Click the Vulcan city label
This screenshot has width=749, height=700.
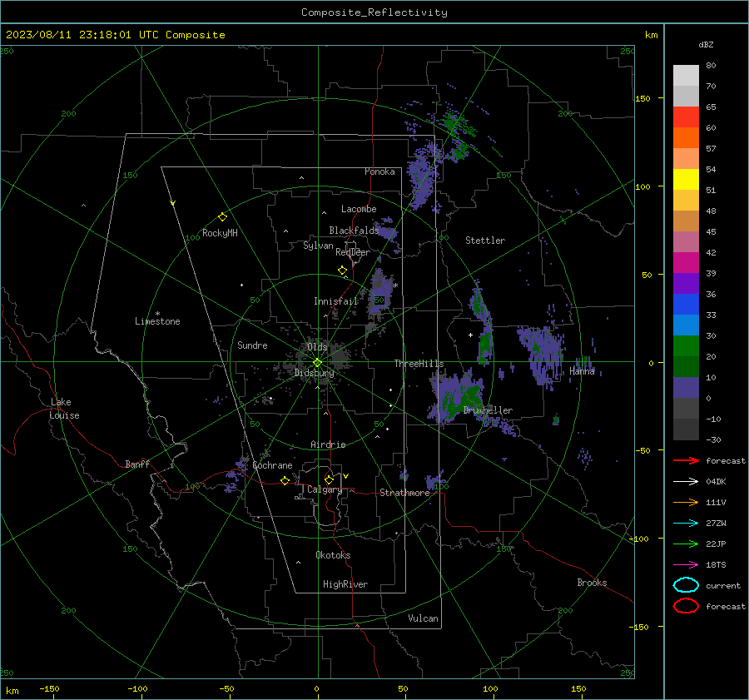pyautogui.click(x=423, y=618)
